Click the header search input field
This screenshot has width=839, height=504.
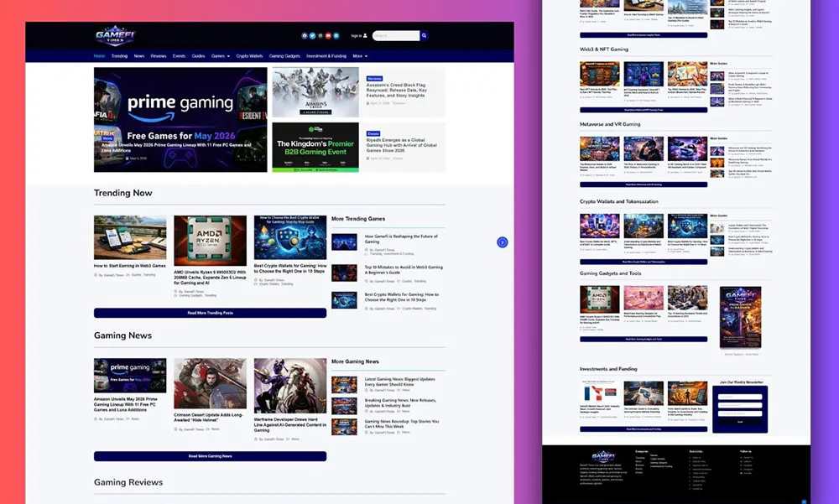(396, 36)
